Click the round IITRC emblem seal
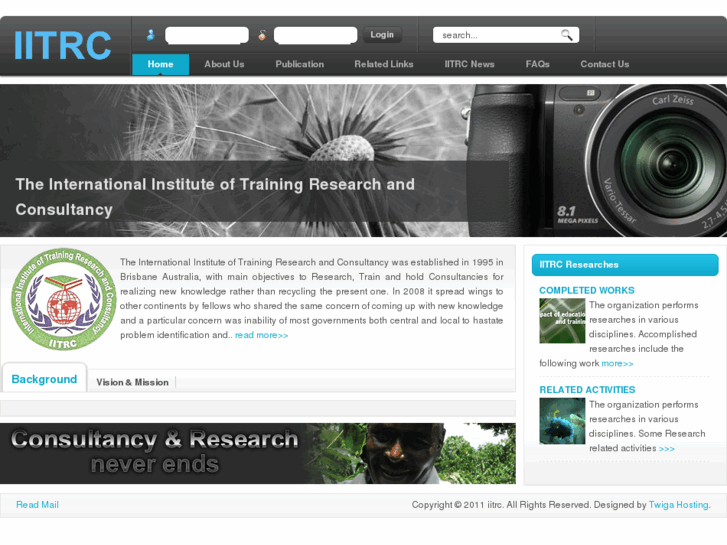Viewport: 727px width, 545px height. coord(64,299)
